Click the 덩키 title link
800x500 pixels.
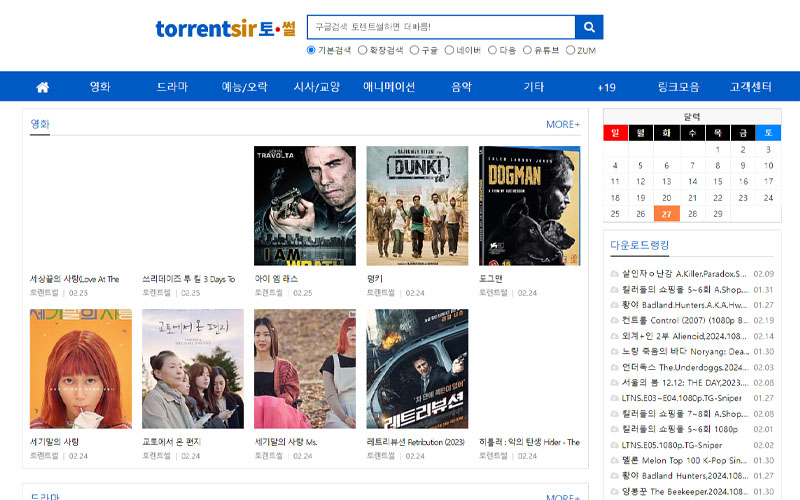(374, 279)
